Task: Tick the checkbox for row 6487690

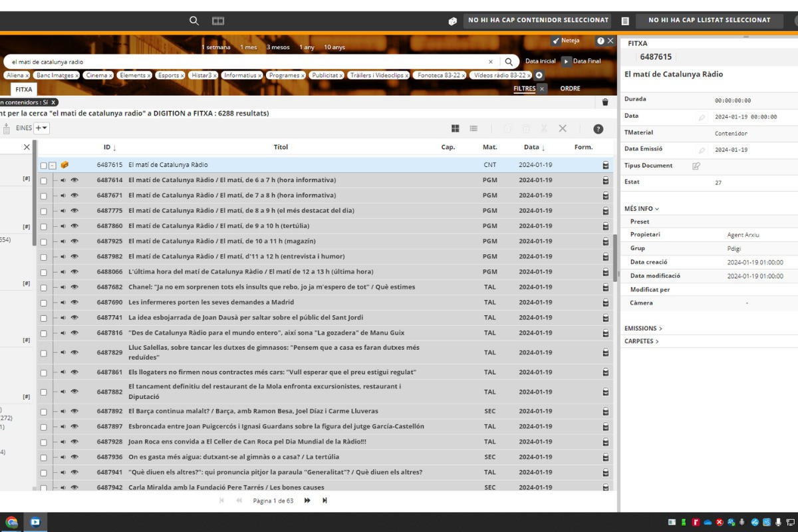Action: [x=43, y=303]
